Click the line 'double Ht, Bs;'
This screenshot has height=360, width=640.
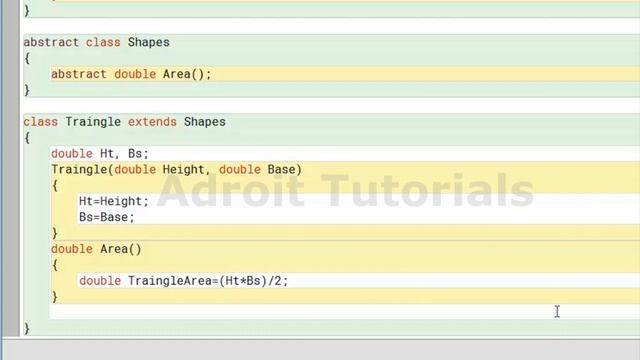coord(100,154)
